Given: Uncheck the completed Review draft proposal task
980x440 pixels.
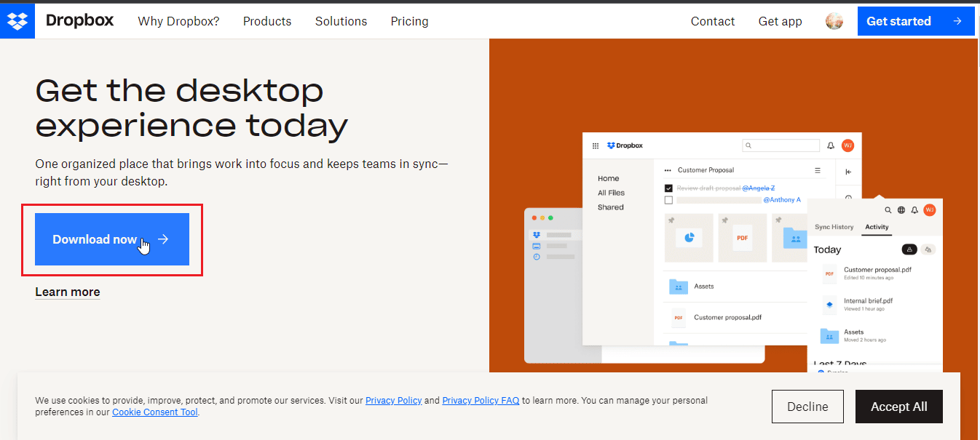Looking at the screenshot, I should (669, 188).
